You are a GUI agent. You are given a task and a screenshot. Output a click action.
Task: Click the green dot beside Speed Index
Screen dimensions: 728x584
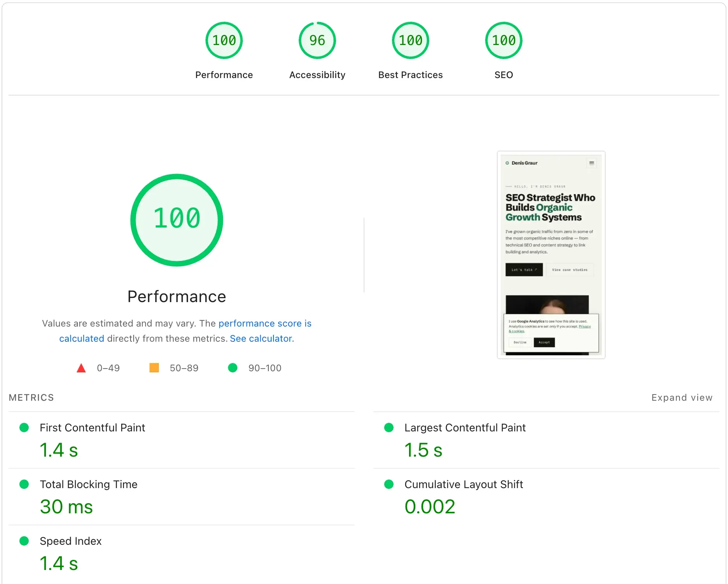(24, 541)
